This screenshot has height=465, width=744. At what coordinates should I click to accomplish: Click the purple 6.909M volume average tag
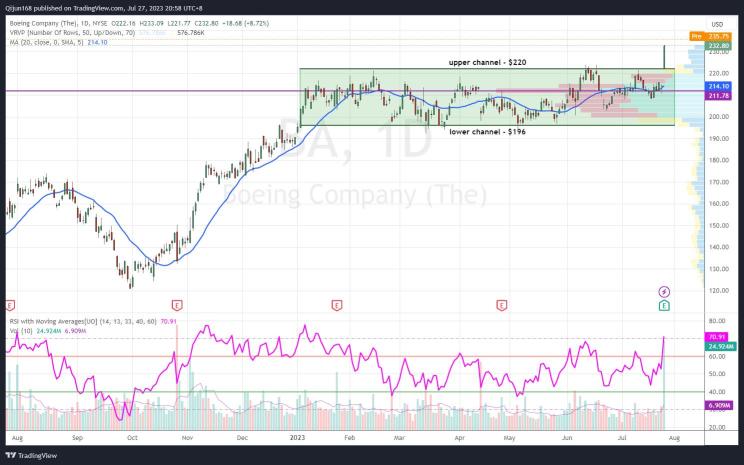point(719,406)
